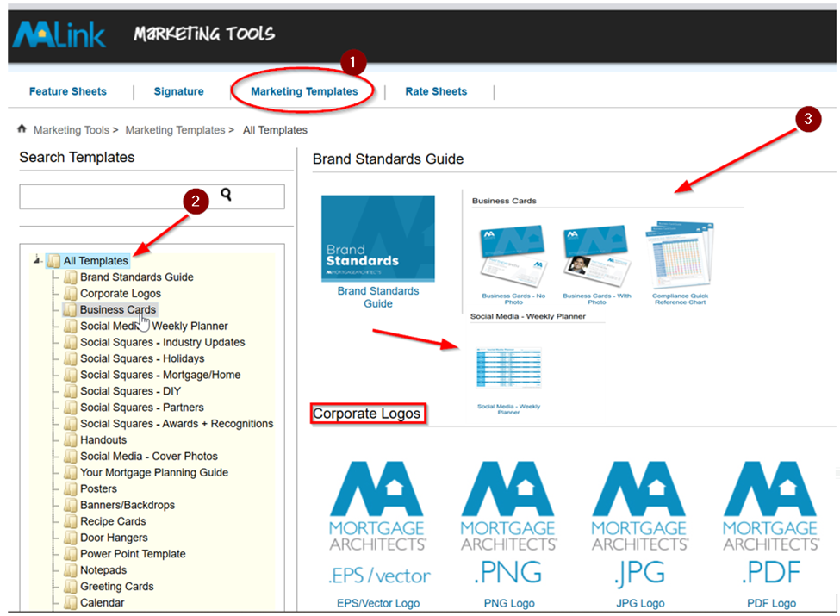
Task: Open Compliance Quick Reference Chart thumbnail
Action: [680, 254]
